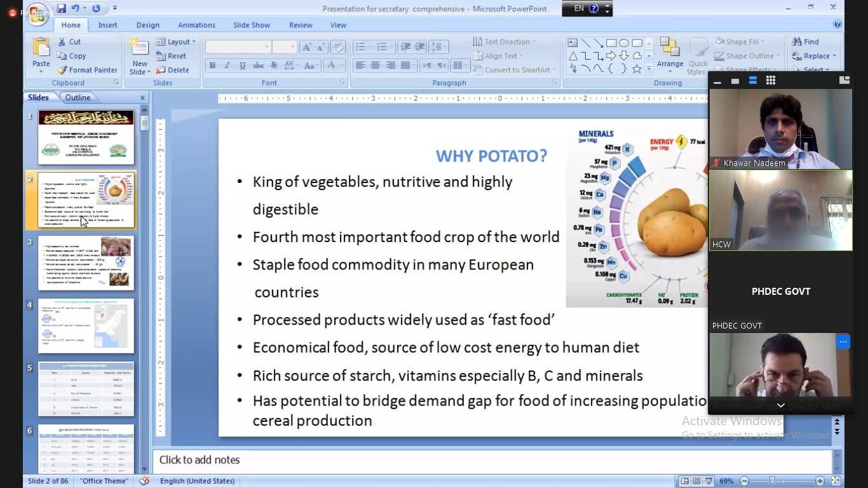The width and height of the screenshot is (868, 488).
Task: Switch Zoom panel to gallery grid view
Action: coord(771,80)
